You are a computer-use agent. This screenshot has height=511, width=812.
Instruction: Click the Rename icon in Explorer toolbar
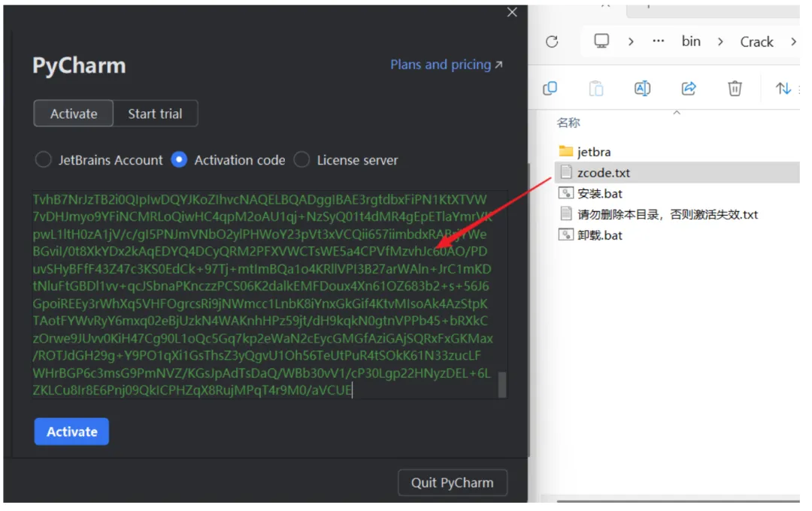pyautogui.click(x=642, y=89)
